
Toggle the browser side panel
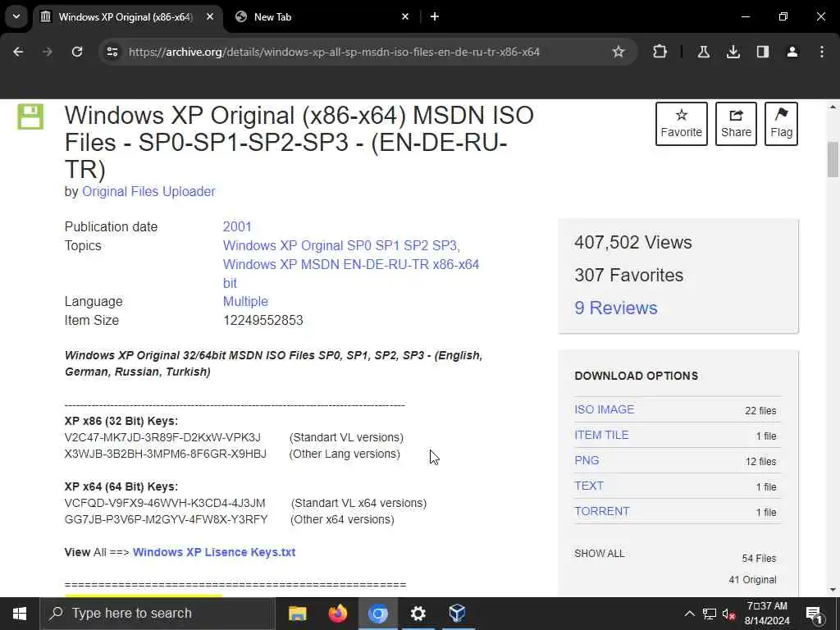coord(763,52)
